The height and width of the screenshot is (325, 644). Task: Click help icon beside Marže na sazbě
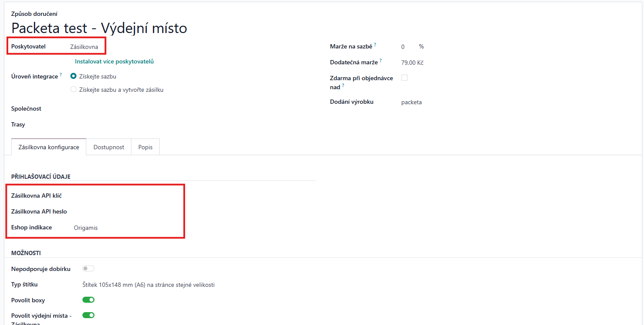coord(375,45)
